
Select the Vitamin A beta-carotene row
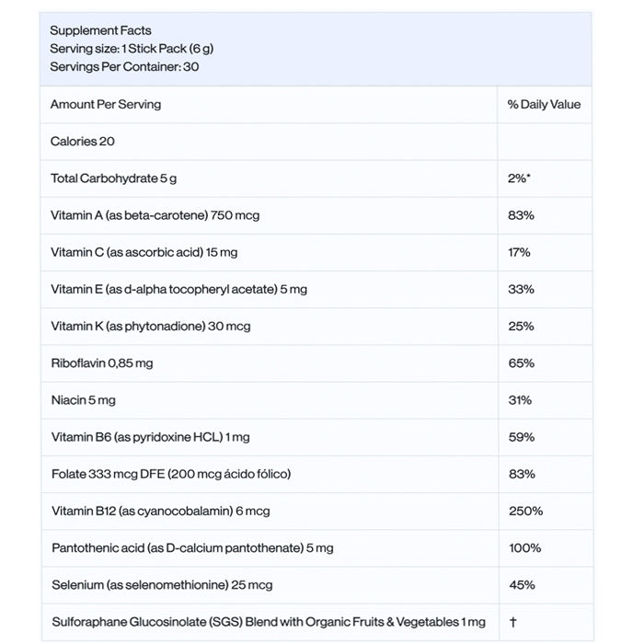point(155,215)
